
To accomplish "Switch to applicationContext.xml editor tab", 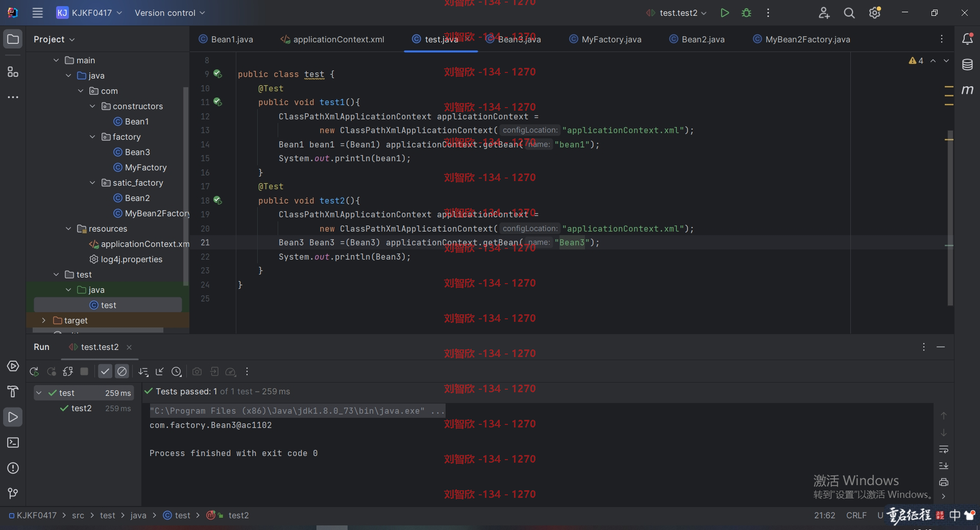I will click(x=332, y=39).
